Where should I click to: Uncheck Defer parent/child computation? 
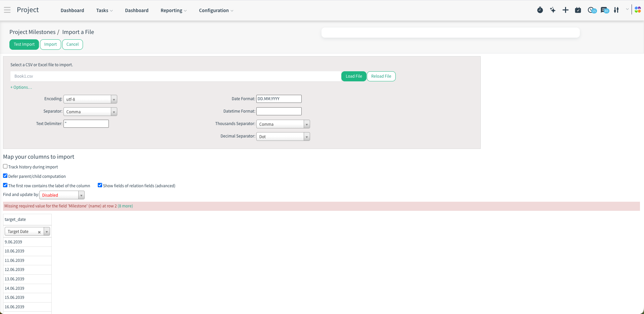tap(5, 176)
